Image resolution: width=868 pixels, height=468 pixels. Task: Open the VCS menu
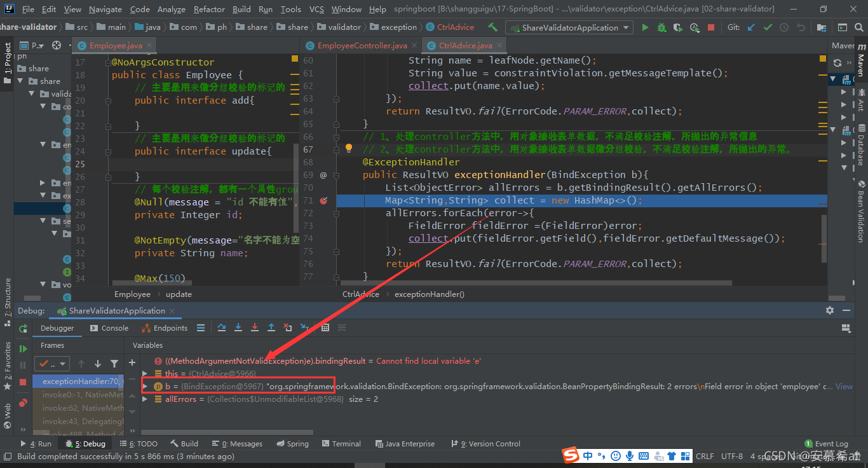click(x=316, y=9)
